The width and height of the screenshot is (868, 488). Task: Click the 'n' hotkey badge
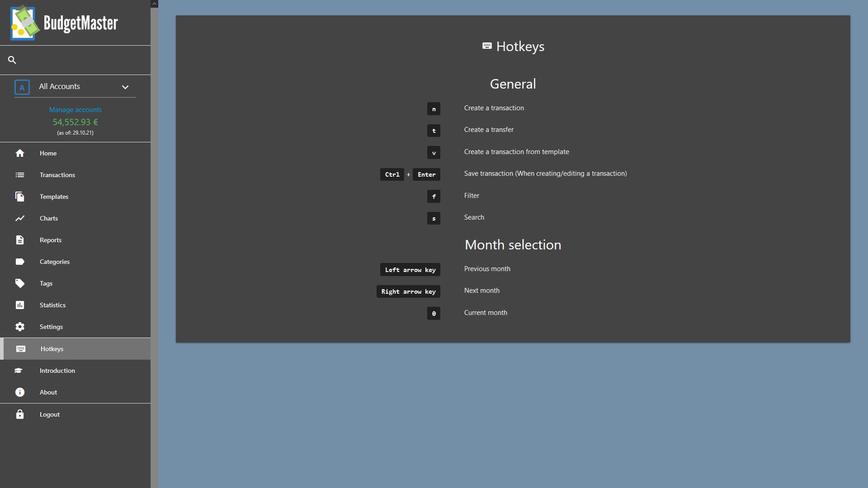click(x=434, y=108)
